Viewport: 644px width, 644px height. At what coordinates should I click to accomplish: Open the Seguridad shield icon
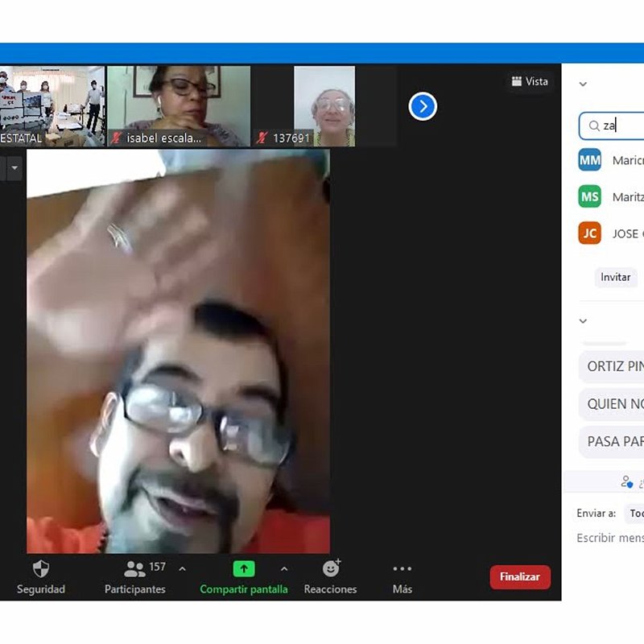point(41,569)
